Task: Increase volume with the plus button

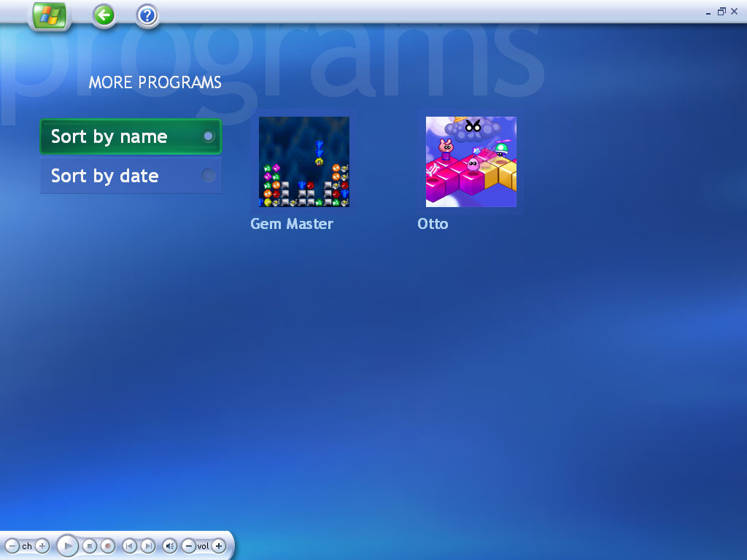Action: (x=218, y=546)
